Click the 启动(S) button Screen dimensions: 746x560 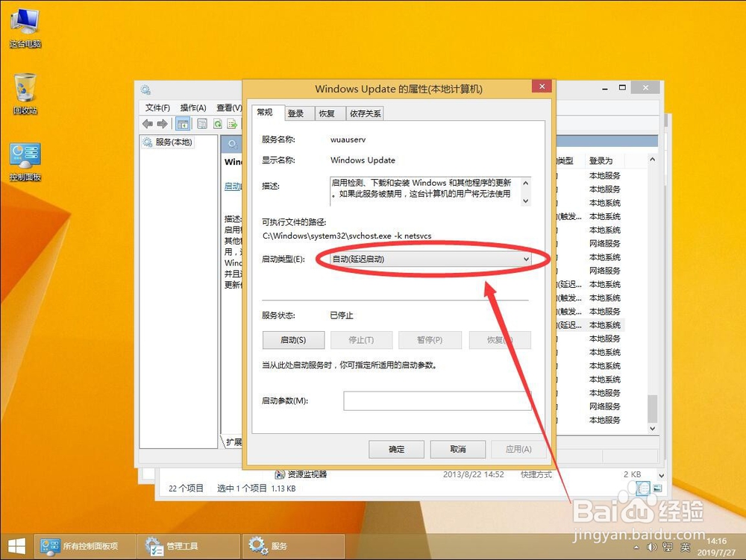293,340
